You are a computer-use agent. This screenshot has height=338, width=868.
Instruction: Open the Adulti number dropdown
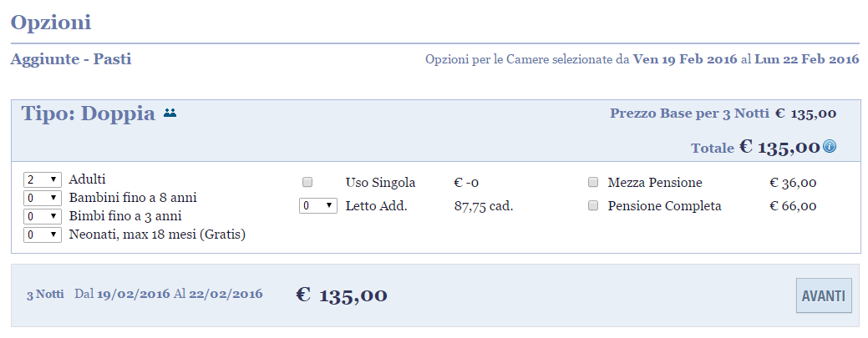[x=42, y=179]
